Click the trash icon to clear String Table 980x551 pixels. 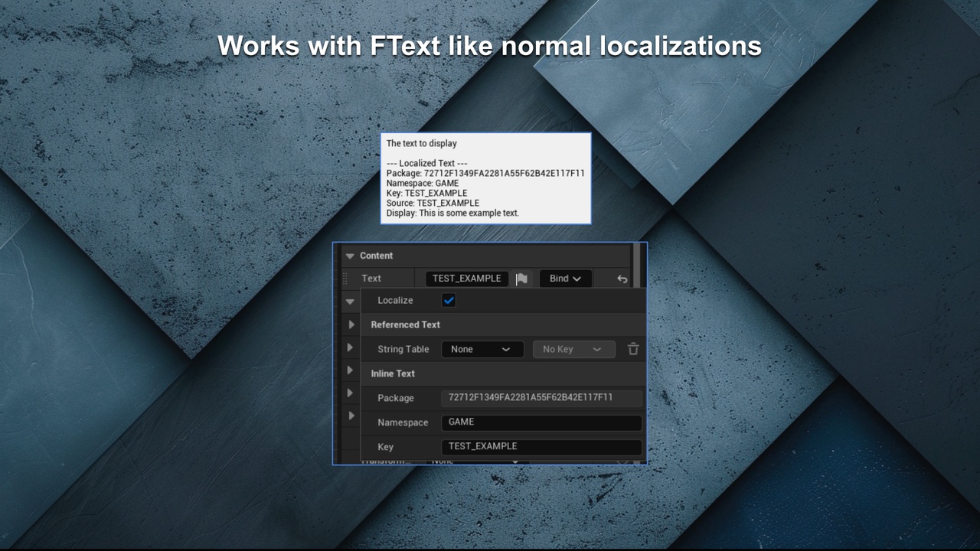(x=632, y=349)
